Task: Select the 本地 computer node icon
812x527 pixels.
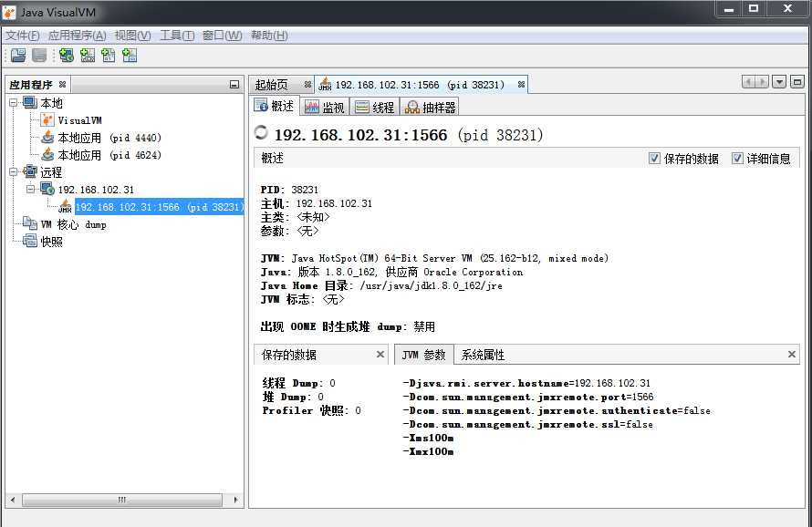Action: click(x=30, y=102)
